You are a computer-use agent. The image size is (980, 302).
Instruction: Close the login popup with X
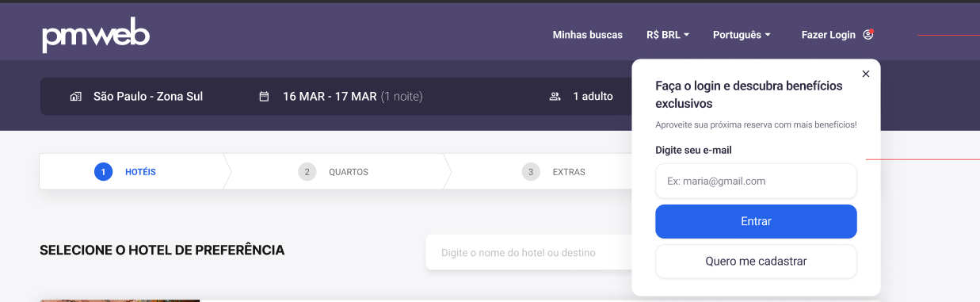pyautogui.click(x=866, y=74)
